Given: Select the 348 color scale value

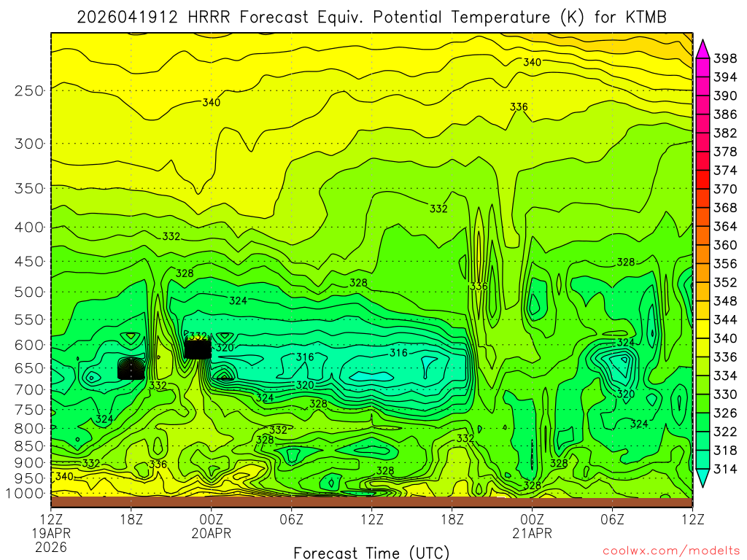Looking at the screenshot, I should pos(725,301).
